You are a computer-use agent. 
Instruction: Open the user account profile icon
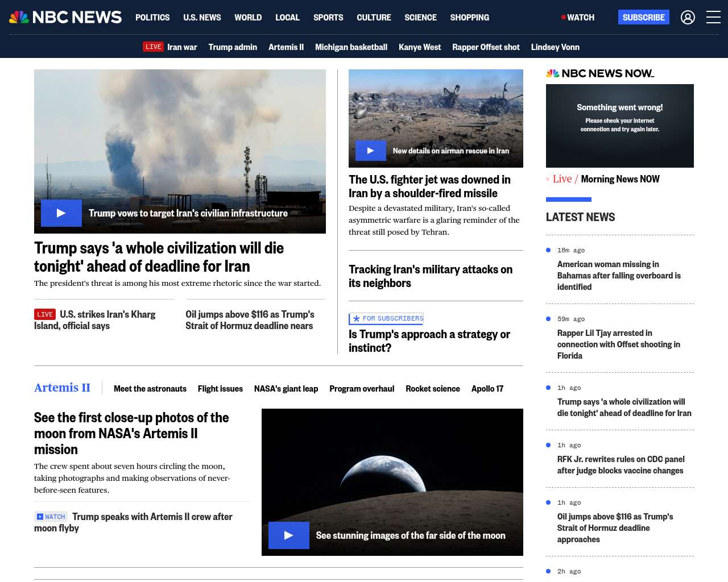pos(688,18)
